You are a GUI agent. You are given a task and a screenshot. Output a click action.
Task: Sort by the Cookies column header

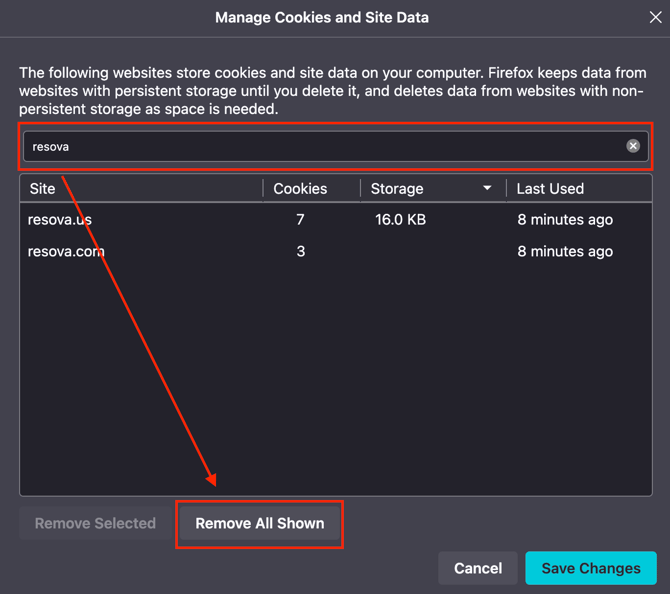[311, 188]
